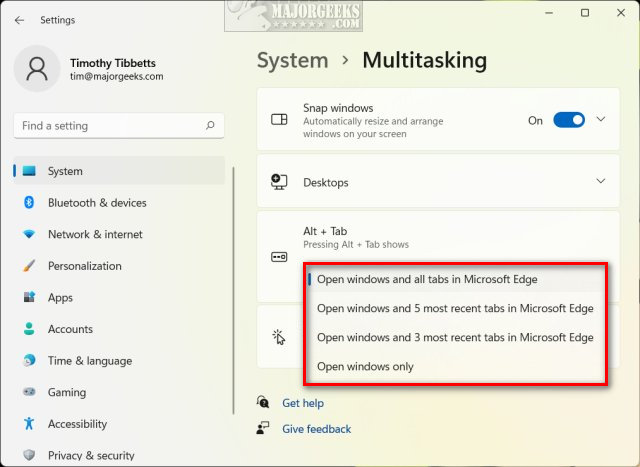Screen dimensions: 640x467
Task: Click the Personalization paintbrush icon
Action: point(29,266)
